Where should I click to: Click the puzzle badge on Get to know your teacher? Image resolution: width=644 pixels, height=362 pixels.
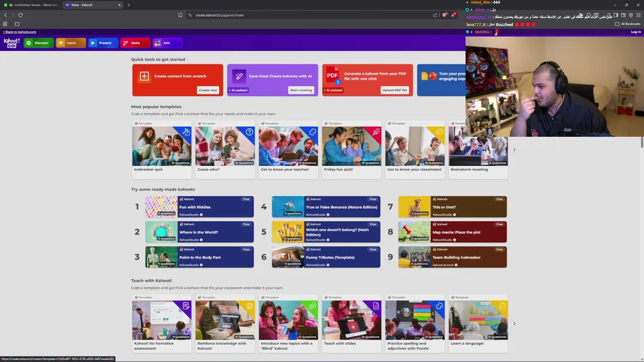[x=313, y=132]
